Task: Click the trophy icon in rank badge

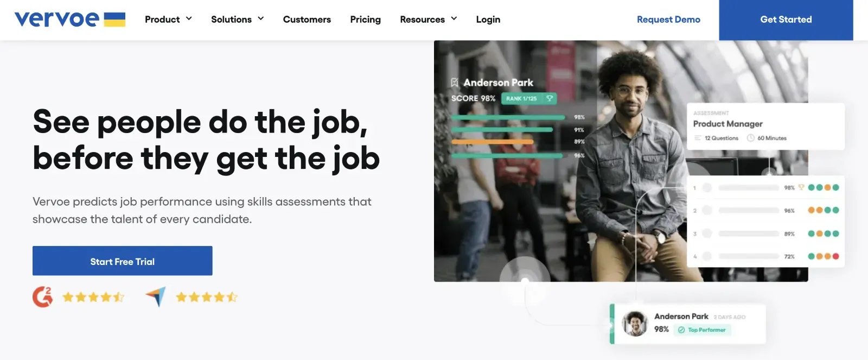Action: tap(549, 98)
